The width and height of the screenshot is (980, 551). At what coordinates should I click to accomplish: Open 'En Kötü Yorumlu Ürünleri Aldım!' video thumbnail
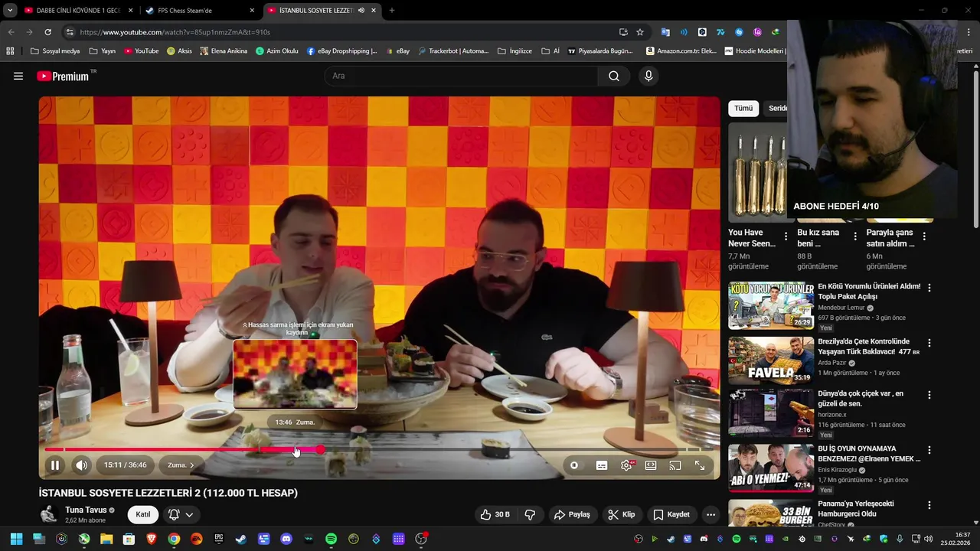771,305
